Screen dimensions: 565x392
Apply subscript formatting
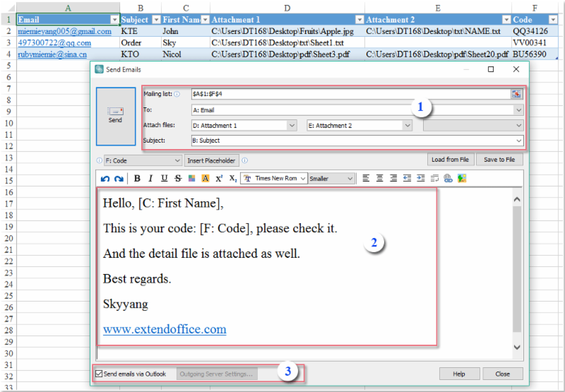[x=233, y=179]
